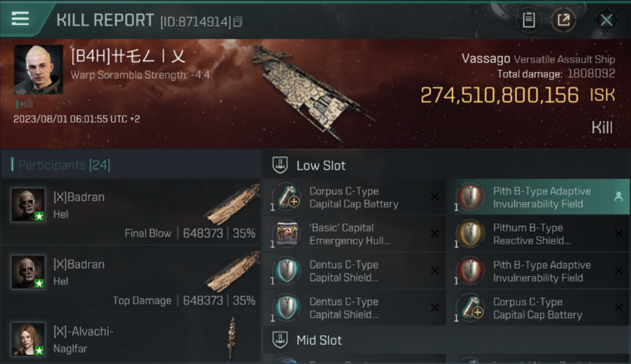Viewport: 631px width, 364px height.
Task: Open the hamburger menu icon
Action: (20, 18)
